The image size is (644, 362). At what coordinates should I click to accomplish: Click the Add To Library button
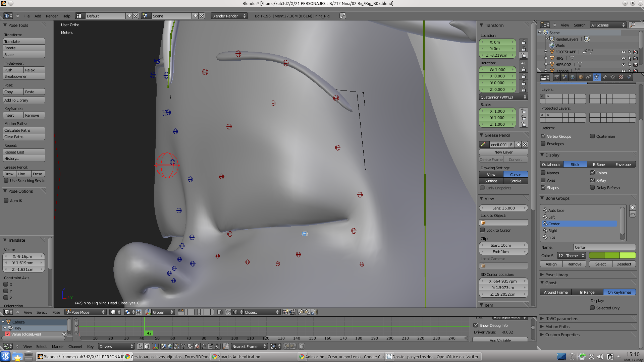point(24,100)
